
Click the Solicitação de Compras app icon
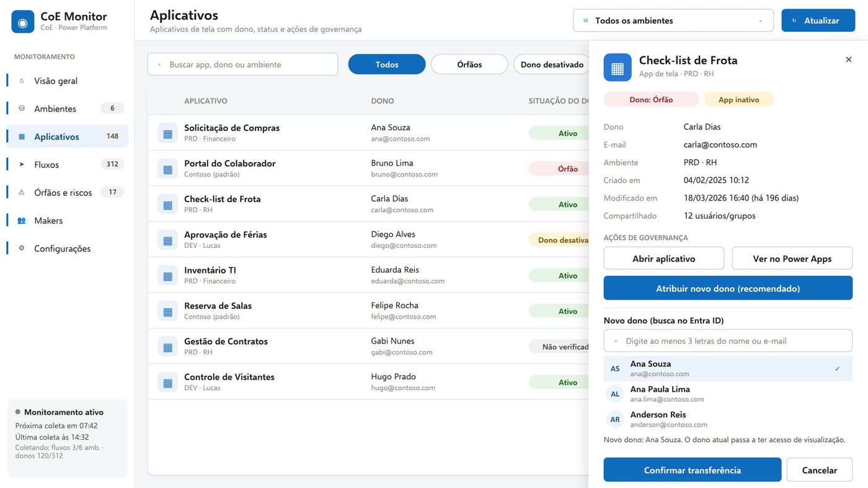[x=167, y=133]
